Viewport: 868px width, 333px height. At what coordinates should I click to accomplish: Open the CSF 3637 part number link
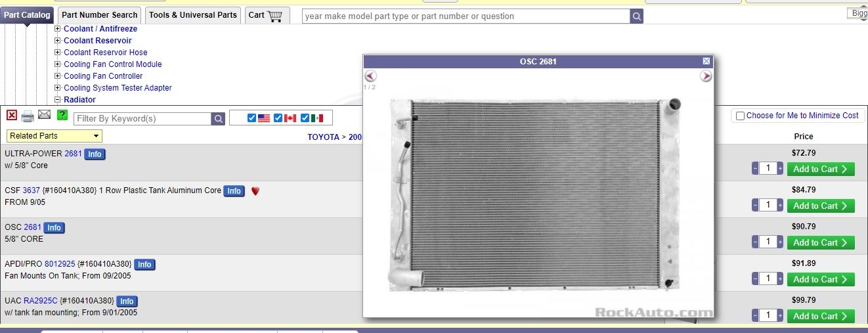[x=32, y=190]
